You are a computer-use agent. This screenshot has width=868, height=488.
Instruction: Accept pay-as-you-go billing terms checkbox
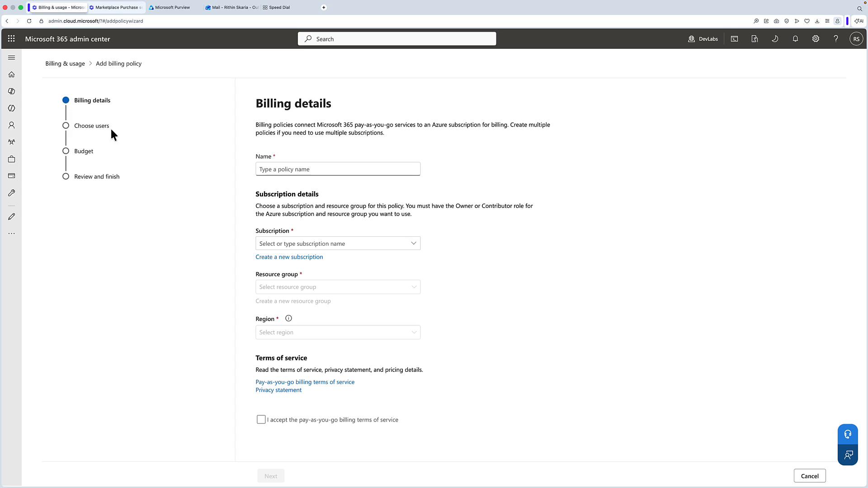point(261,420)
